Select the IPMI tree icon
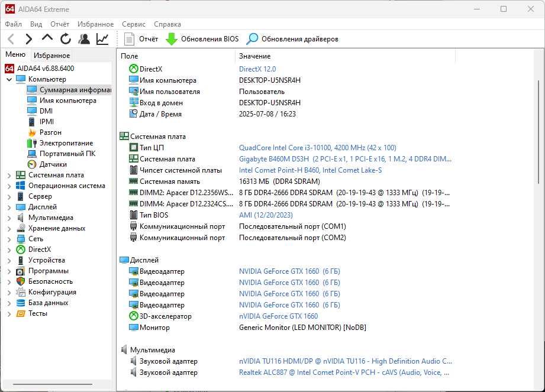 [x=31, y=122]
